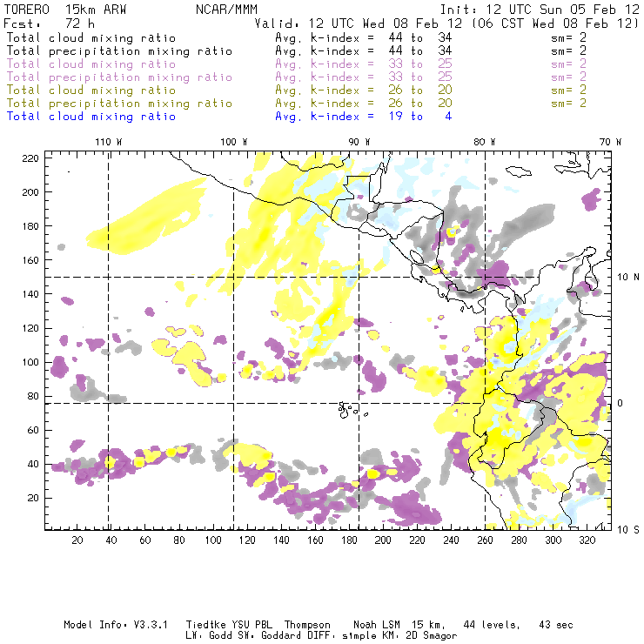Click the "43 sec" footer text

pyautogui.click(x=556, y=625)
